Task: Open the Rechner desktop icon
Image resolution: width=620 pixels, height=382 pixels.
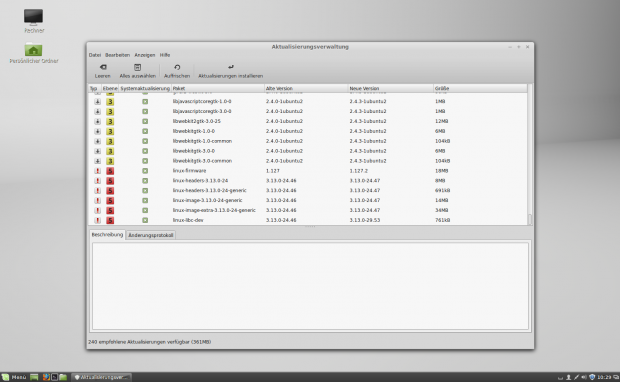Action: pyautogui.click(x=34, y=21)
